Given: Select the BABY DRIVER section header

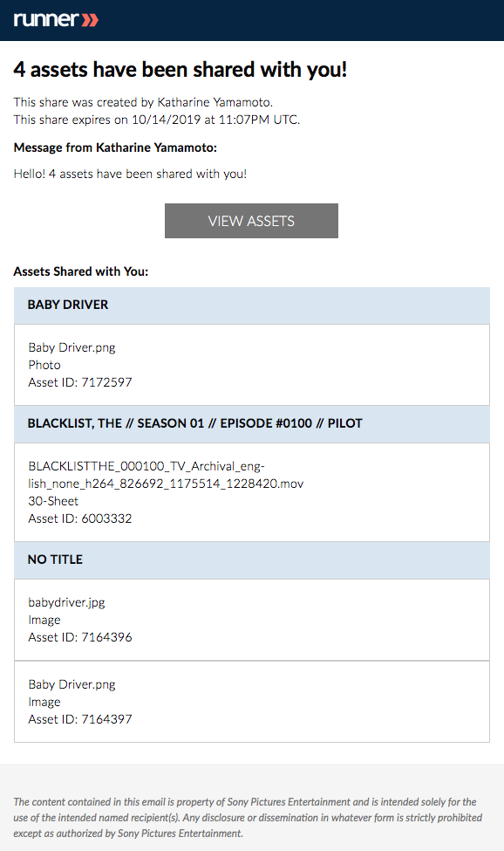Looking at the screenshot, I should [252, 305].
